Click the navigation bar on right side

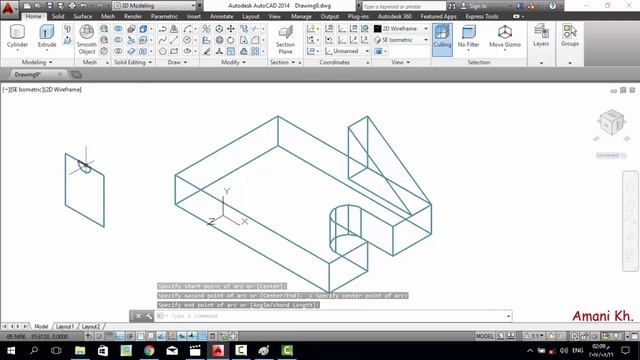[630, 221]
